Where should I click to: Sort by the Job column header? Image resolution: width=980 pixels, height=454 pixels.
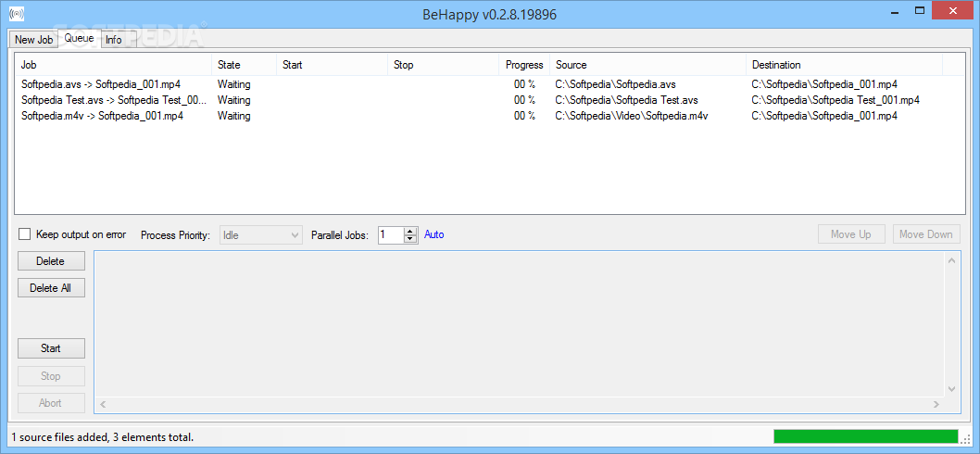click(x=114, y=65)
